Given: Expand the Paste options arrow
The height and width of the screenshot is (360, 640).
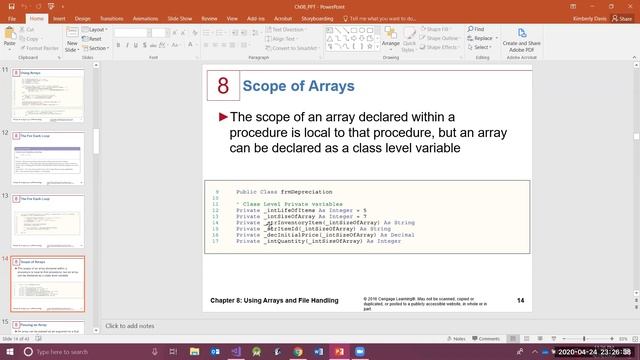Looking at the screenshot, I should (9, 49).
